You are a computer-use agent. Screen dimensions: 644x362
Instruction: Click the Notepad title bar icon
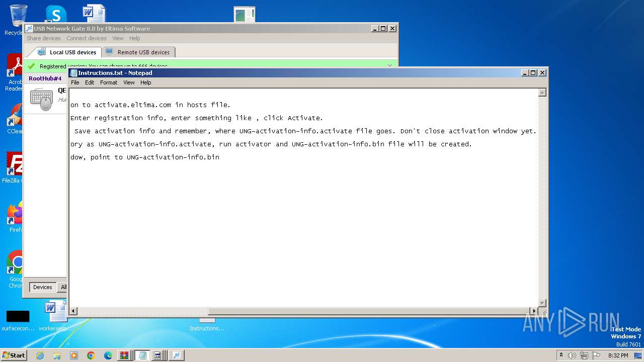(x=73, y=72)
